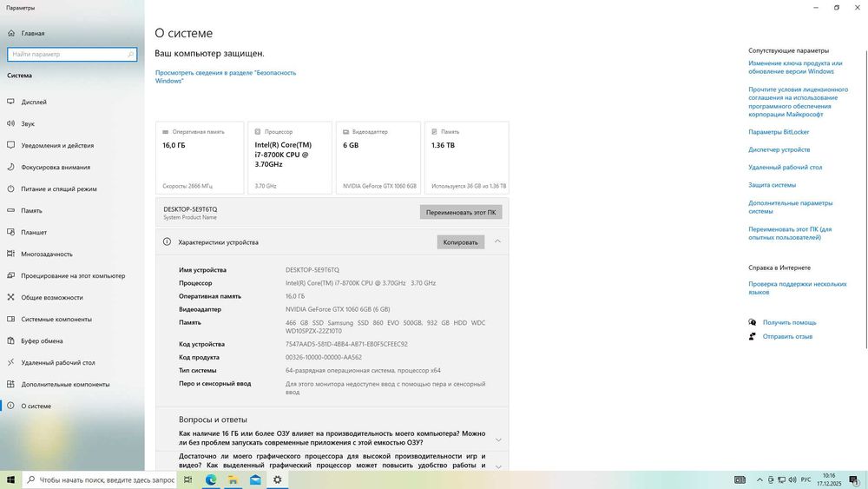Click the Память 1.36 TB card
This screenshot has width=868, height=489.
tap(467, 158)
